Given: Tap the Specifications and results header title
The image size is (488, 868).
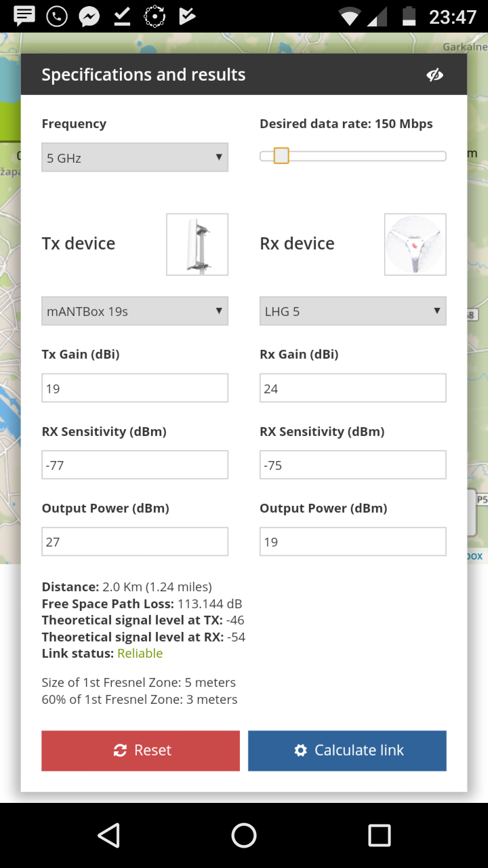Looking at the screenshot, I should pyautogui.click(x=144, y=75).
